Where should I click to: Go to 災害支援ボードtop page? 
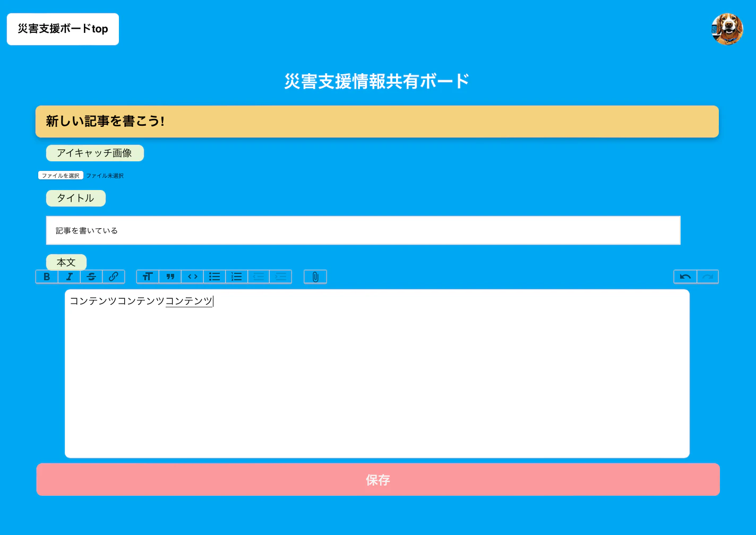63,29
